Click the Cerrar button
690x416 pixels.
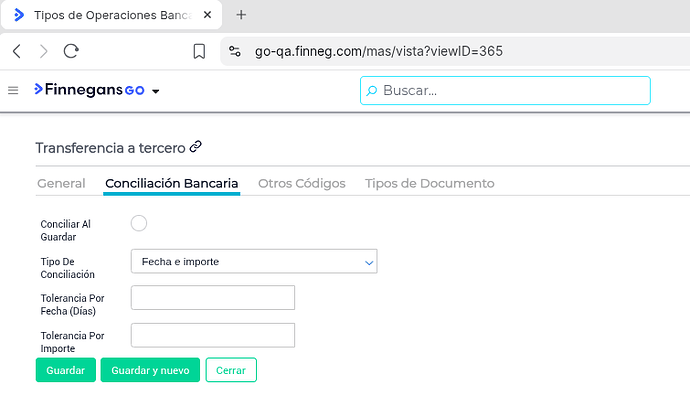[x=231, y=370]
